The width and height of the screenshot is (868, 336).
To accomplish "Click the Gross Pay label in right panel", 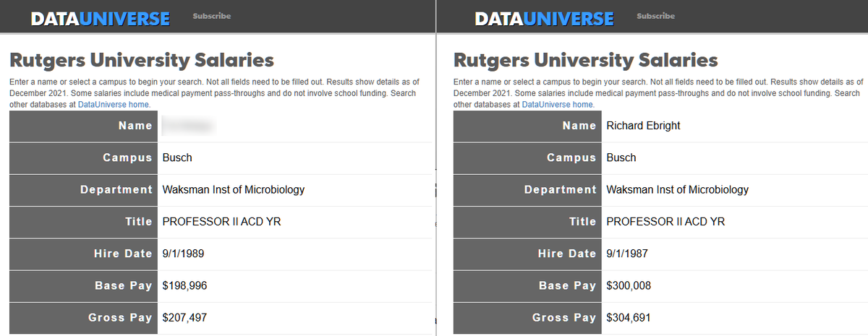I will coord(565,318).
